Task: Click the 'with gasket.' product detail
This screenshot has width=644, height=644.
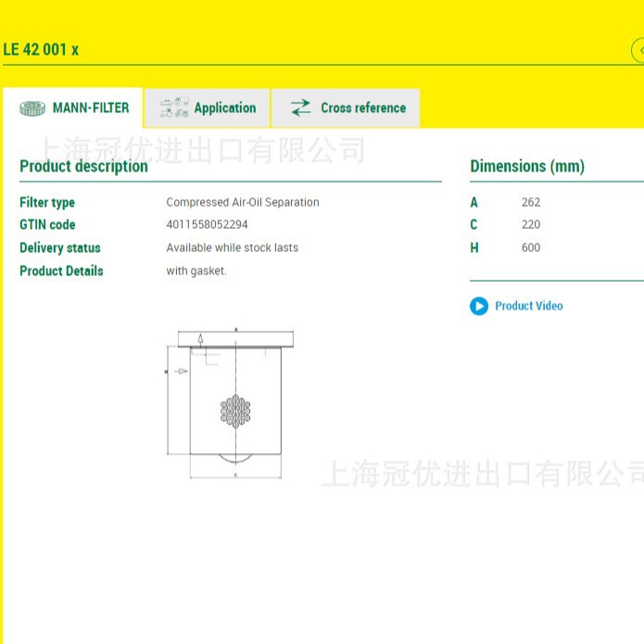Action: (196, 271)
